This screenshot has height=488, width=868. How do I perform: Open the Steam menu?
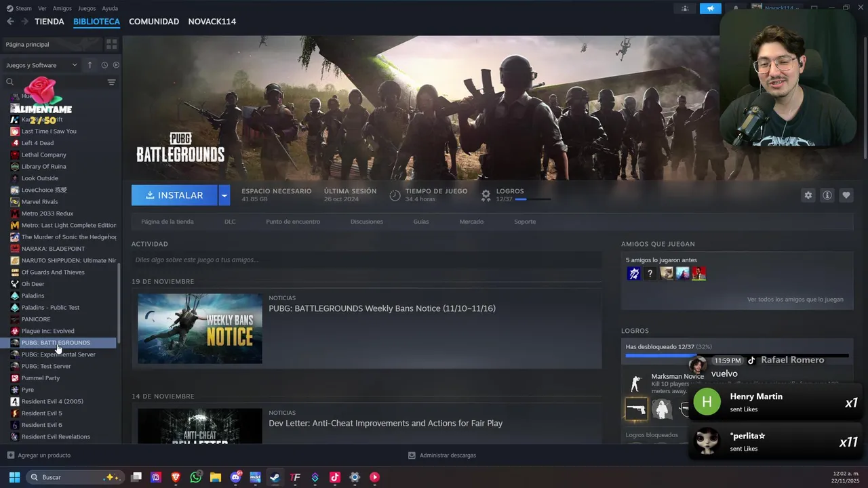(20, 8)
